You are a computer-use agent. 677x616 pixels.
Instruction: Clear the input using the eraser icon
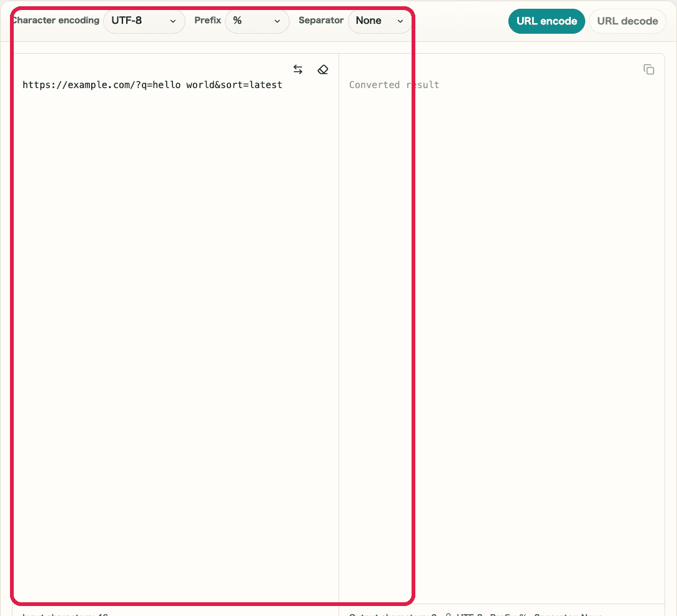click(323, 69)
